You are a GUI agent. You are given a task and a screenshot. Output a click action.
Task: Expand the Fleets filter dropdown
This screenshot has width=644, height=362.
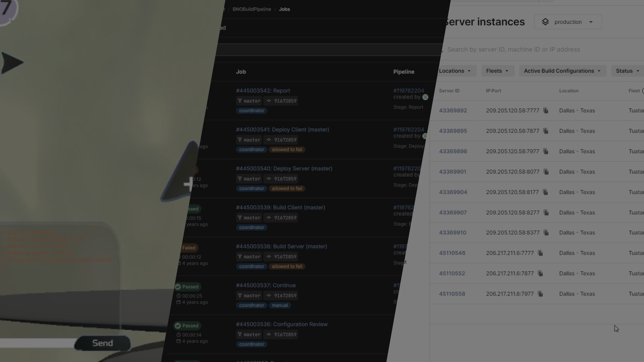pyautogui.click(x=497, y=71)
